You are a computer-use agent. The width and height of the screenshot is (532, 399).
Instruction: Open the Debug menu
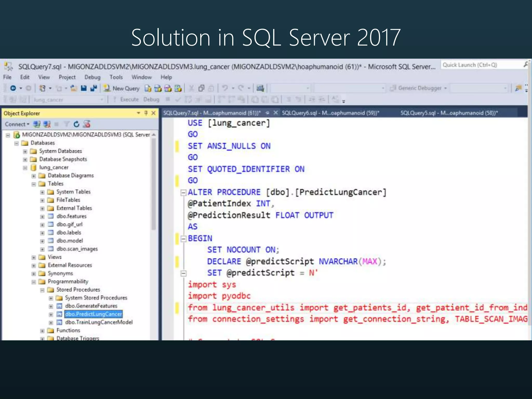coord(92,77)
